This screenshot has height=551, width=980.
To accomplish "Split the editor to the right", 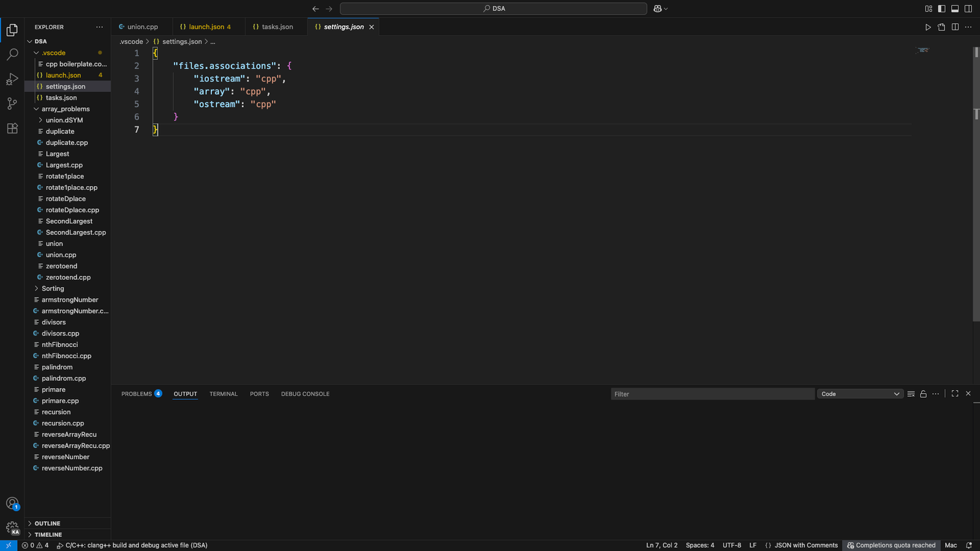I will [955, 27].
